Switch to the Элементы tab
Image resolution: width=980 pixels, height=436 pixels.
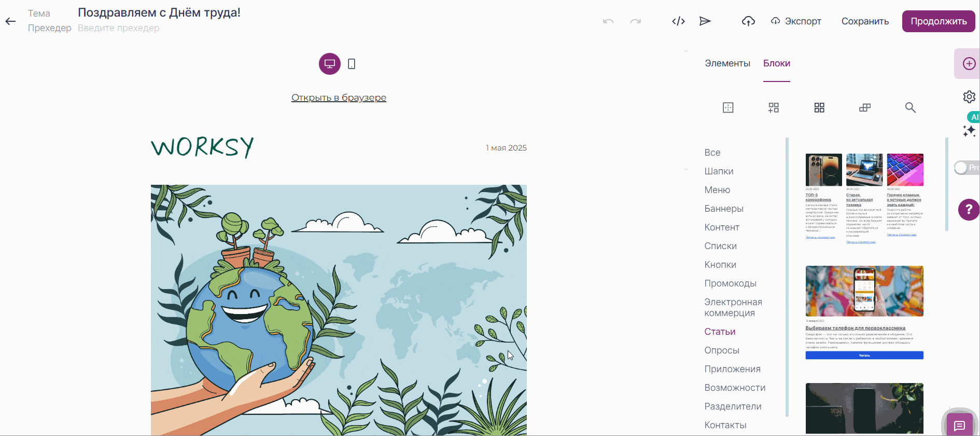(727, 63)
